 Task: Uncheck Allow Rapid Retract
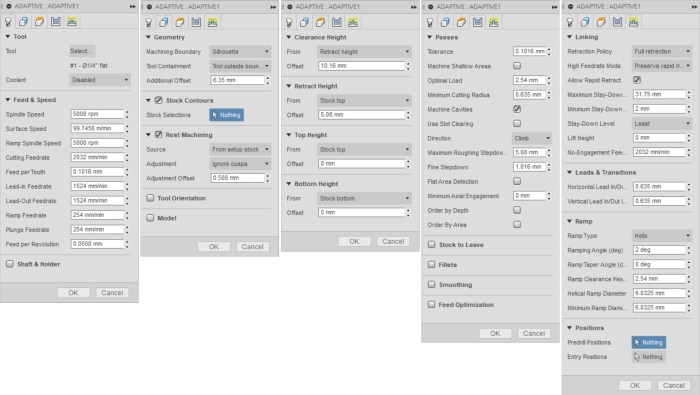(x=637, y=80)
